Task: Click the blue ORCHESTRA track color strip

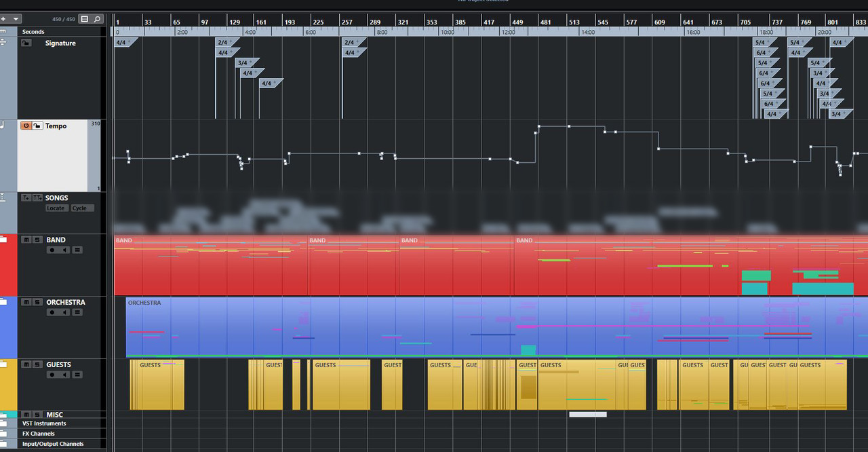Action: (x=8, y=328)
